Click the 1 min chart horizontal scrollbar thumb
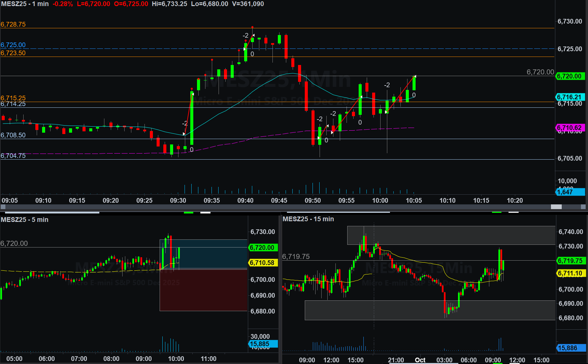The image size is (588, 364). [556, 207]
